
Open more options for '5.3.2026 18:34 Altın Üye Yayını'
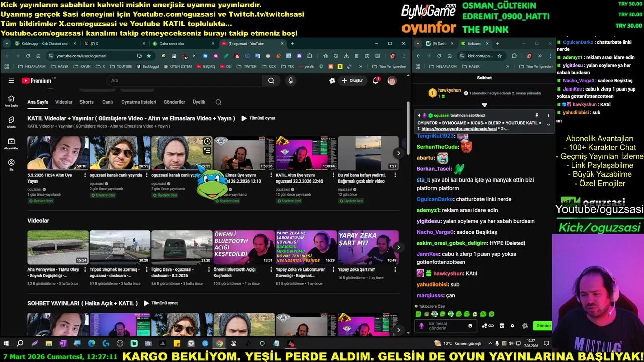point(85,175)
